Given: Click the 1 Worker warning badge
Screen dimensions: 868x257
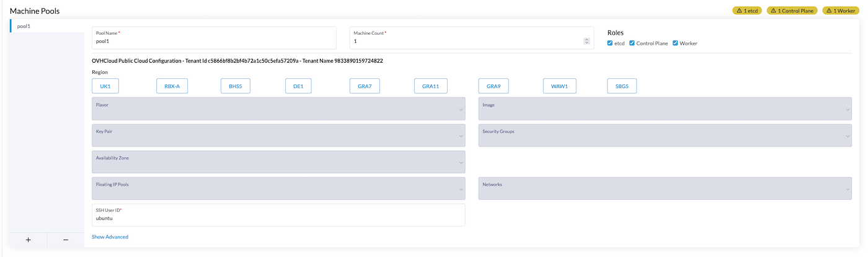Looking at the screenshot, I should click(x=840, y=11).
